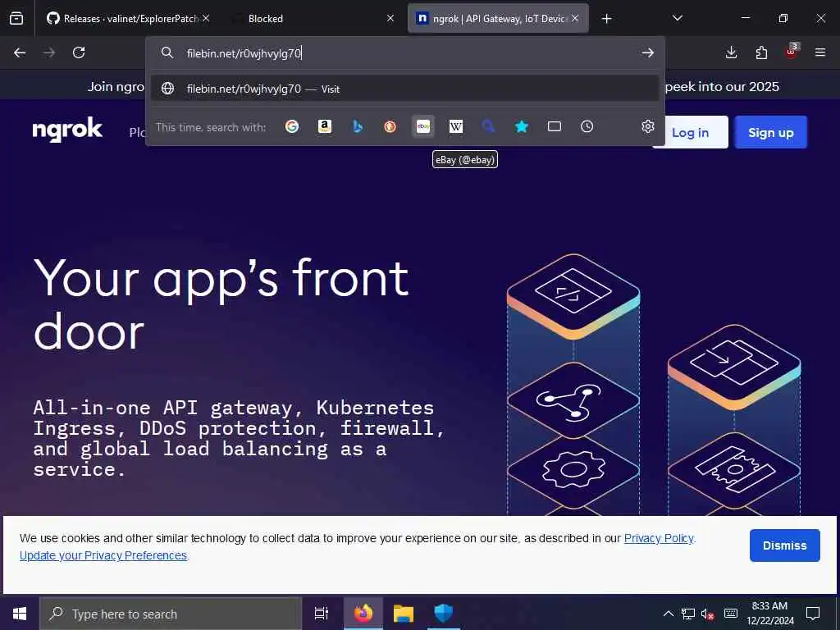Click the address bar URL field
Screen dimensions: 840x630
(407, 53)
